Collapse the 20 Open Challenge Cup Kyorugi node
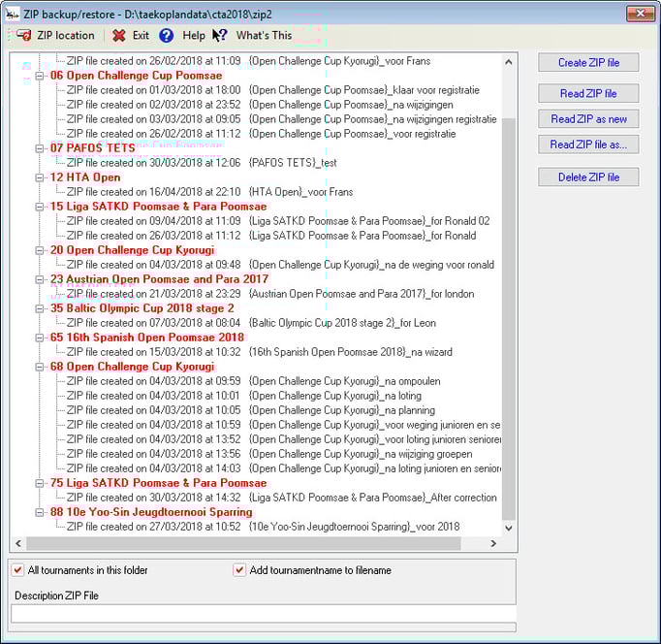 tap(40, 250)
